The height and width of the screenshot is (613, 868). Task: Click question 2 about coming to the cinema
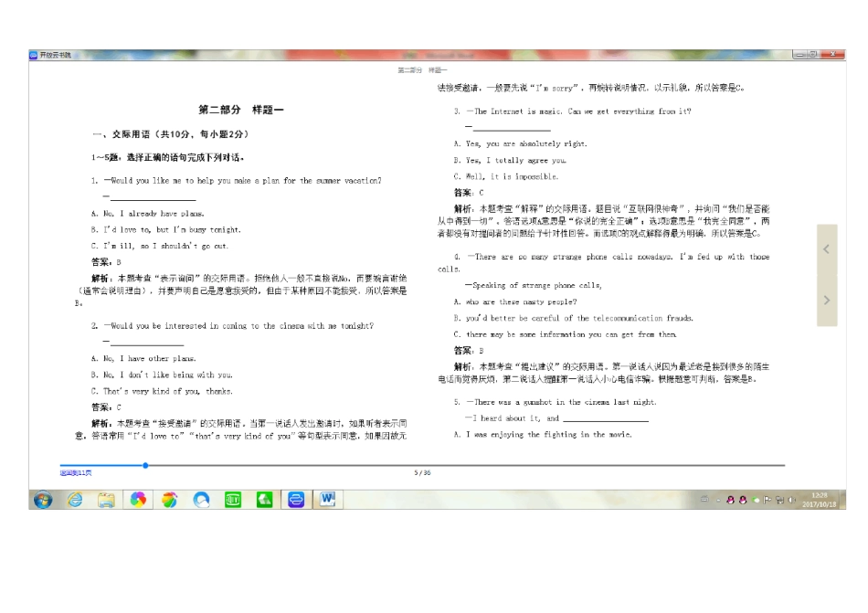232,326
